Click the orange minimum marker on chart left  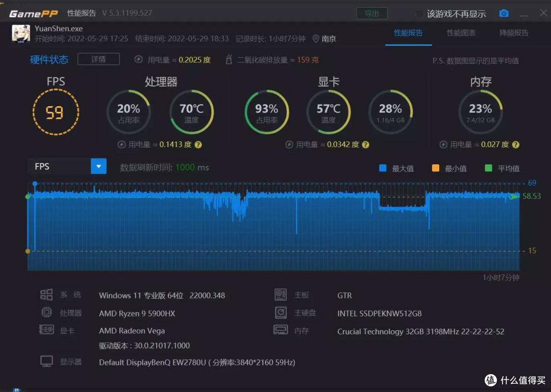28,251
